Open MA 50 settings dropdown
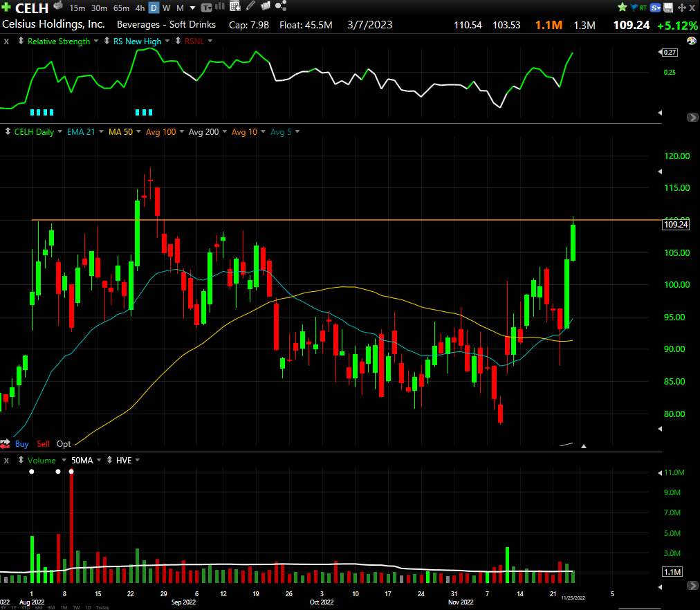Viewport: 700px width, 610px height. [x=138, y=131]
